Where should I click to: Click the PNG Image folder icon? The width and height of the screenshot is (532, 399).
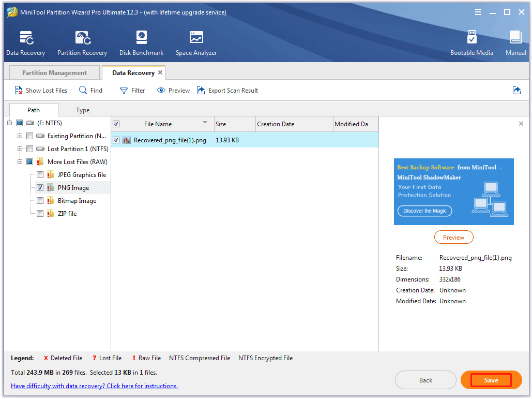pyautogui.click(x=50, y=187)
